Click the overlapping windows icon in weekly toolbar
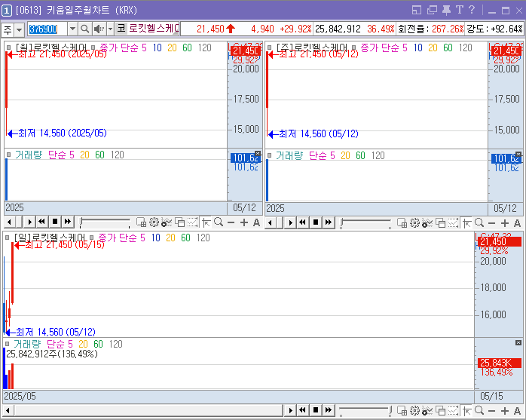The width and height of the screenshot is (526, 420). (440, 223)
